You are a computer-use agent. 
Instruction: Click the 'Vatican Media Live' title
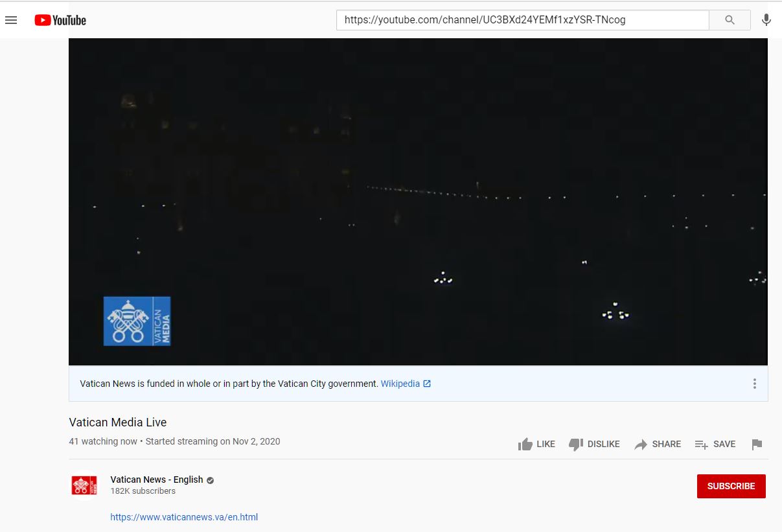coord(118,422)
